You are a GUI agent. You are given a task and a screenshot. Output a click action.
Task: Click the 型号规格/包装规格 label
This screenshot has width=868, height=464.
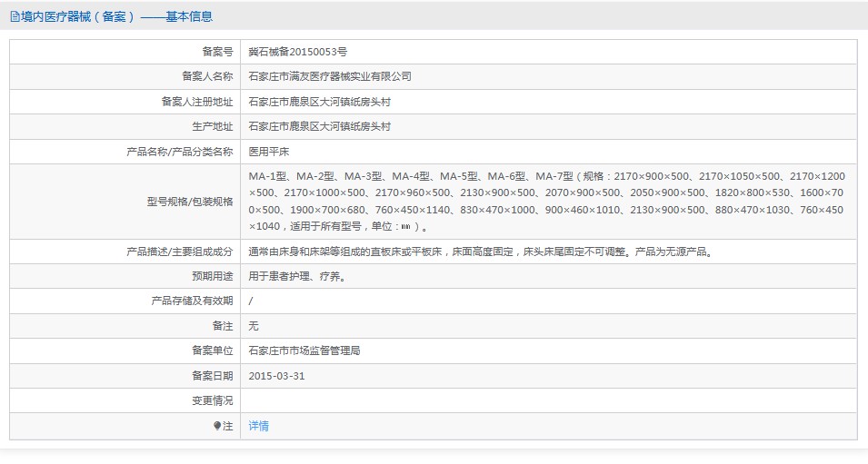pos(190,202)
